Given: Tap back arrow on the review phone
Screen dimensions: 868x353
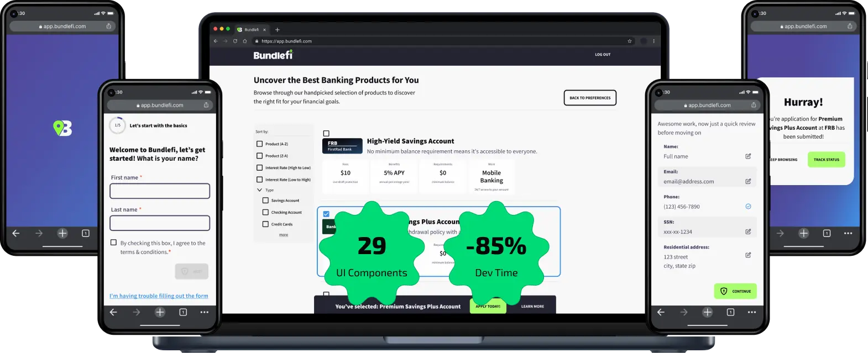Looking at the screenshot, I should click(661, 312).
